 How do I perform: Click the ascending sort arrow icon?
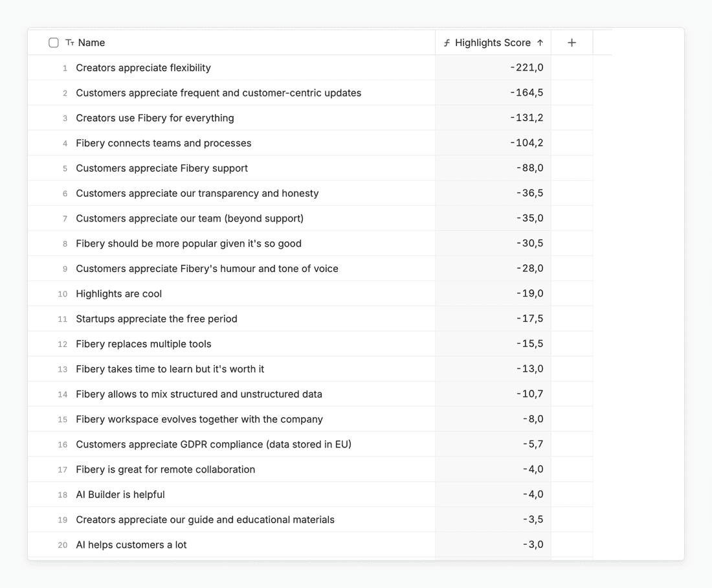click(x=540, y=43)
